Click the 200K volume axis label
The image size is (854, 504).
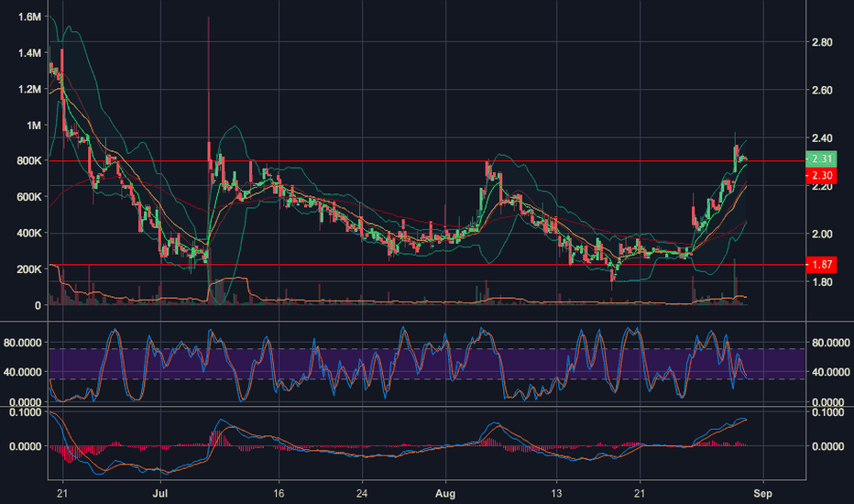pyautogui.click(x=29, y=269)
